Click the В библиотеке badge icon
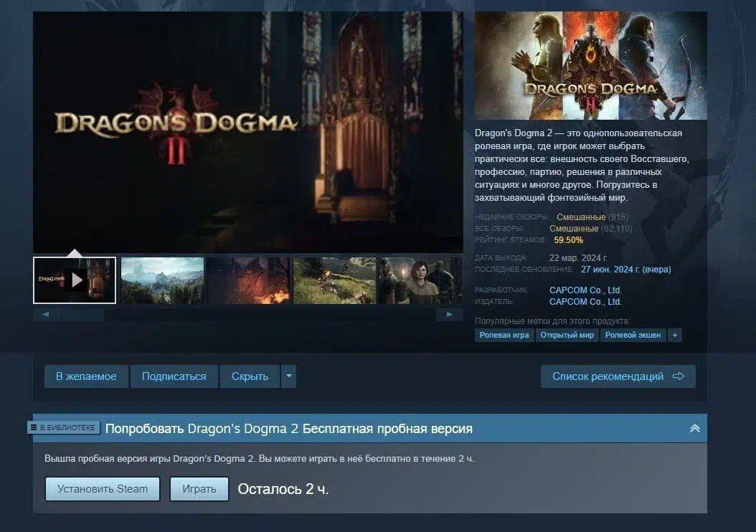The image size is (756, 532). (x=34, y=427)
